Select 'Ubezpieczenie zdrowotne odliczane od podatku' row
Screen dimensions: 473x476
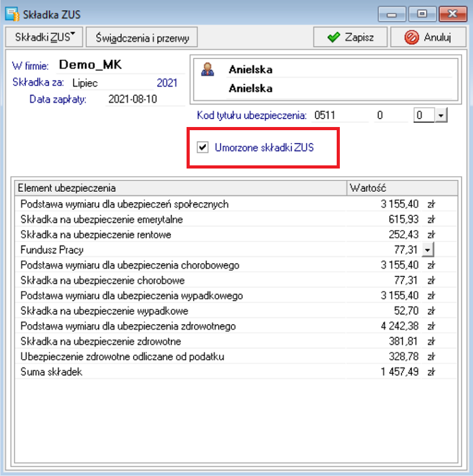click(x=236, y=357)
